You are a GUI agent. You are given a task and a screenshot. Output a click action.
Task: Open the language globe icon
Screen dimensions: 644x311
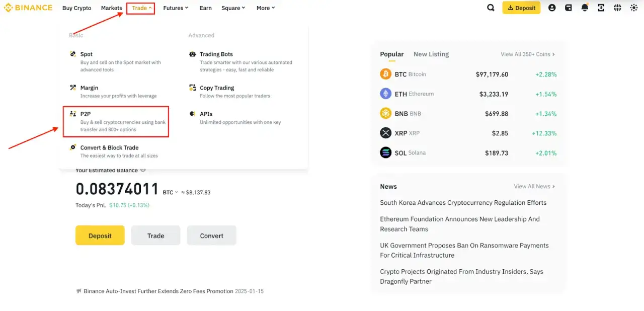click(617, 8)
